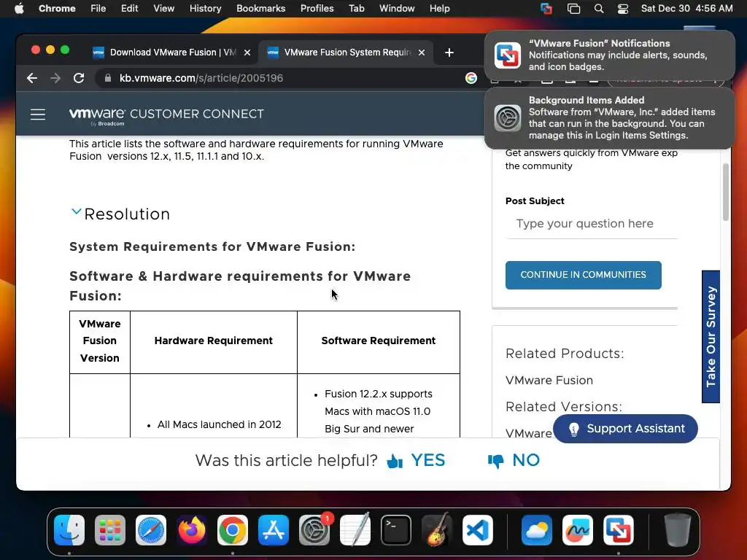Screen dimensions: 747x560
Task: Click the page vertical scrollbar
Action: 726,192
